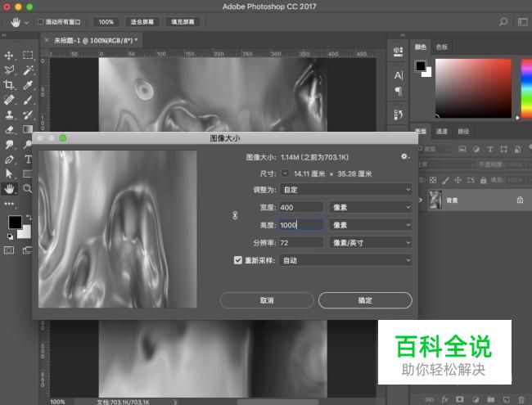This screenshot has height=405, width=532.
Task: Open the search icon in options bar
Action: (x=503, y=22)
